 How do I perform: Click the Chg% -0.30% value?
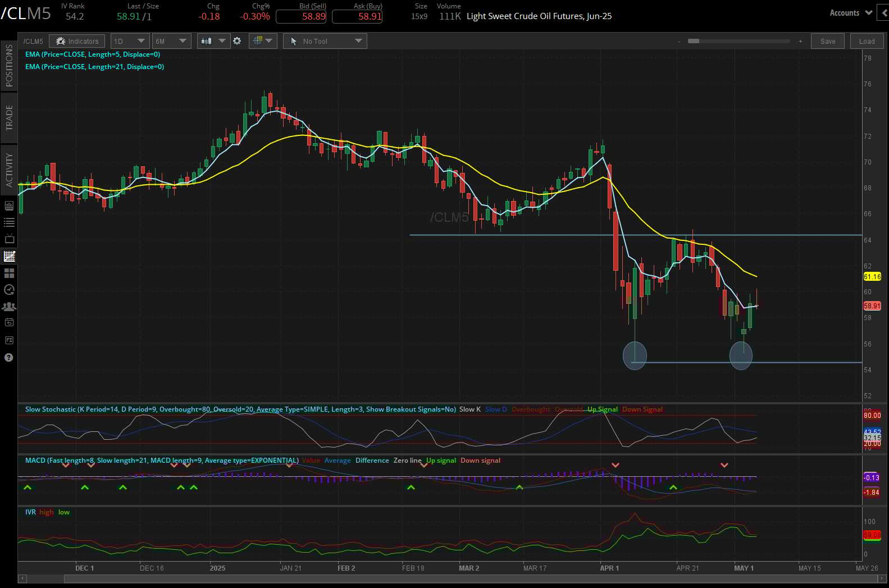pos(255,16)
